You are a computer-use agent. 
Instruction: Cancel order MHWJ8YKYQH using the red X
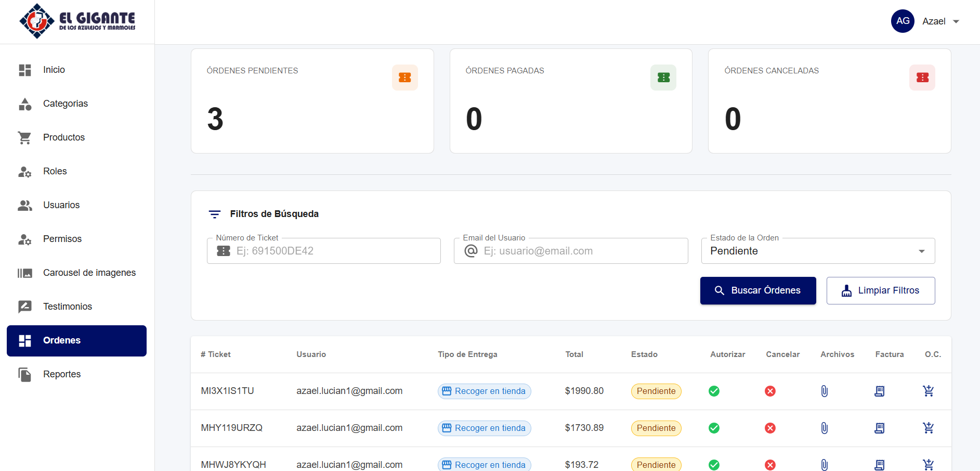pos(770,464)
